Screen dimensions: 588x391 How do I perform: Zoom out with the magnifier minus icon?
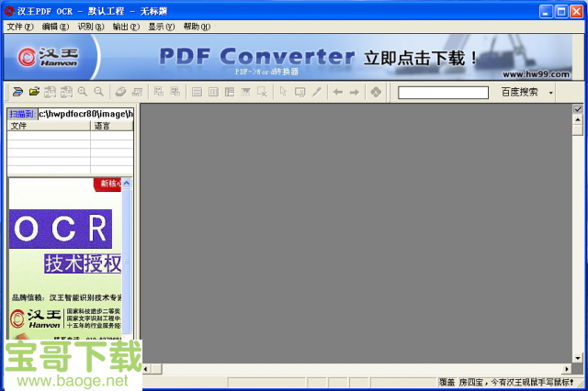[99, 92]
